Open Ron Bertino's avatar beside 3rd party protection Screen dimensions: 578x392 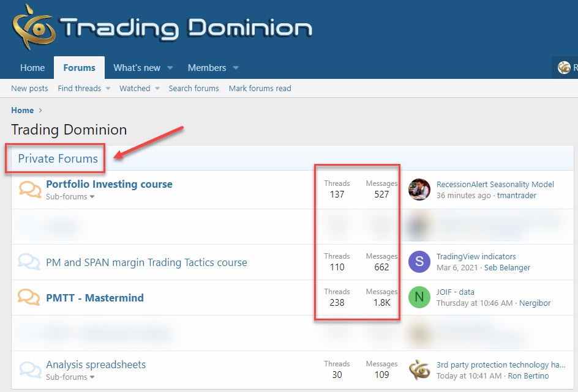click(x=419, y=370)
